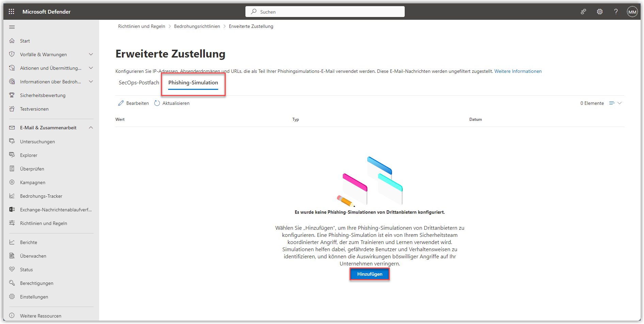This screenshot has height=324, width=644.
Task: Sort by the Wert column header
Action: [120, 119]
